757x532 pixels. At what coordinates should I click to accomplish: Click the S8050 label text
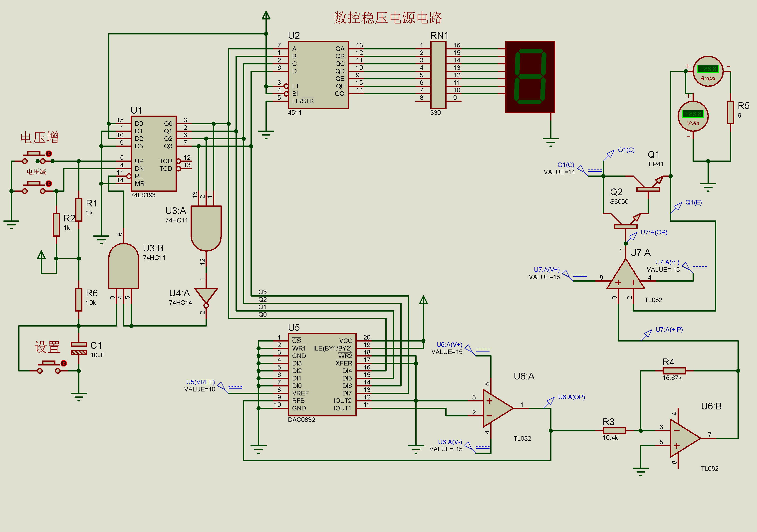[x=619, y=202]
